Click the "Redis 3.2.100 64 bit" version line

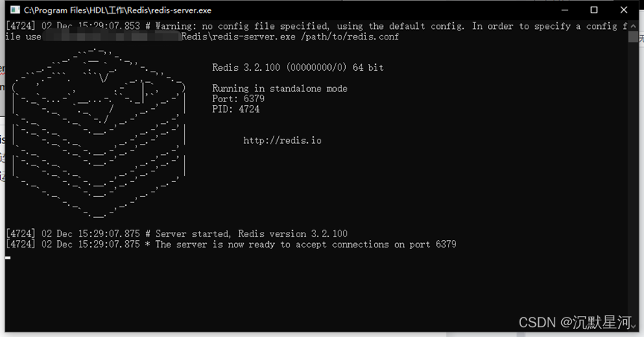click(x=297, y=67)
